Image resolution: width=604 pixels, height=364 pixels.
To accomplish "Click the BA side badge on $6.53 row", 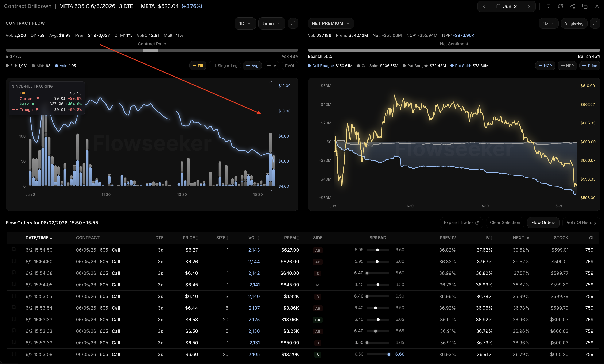I will tap(318, 320).
